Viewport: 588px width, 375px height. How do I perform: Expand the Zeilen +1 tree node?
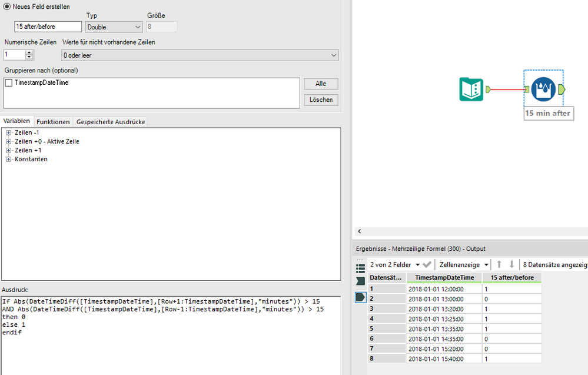(8, 150)
